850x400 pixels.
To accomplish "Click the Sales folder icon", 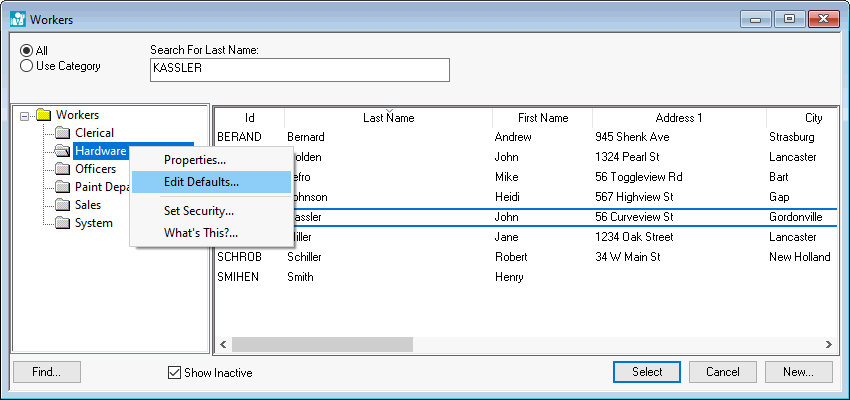I will tap(62, 205).
